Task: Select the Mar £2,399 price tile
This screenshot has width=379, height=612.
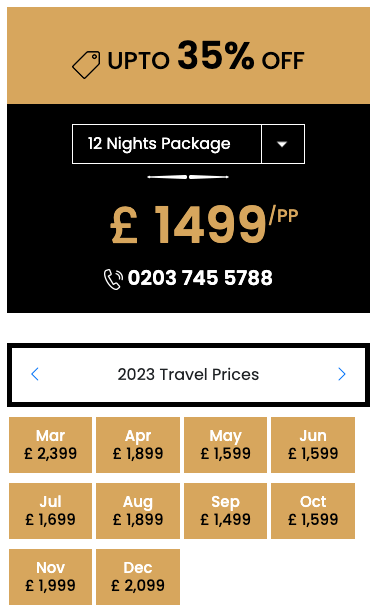Action: [x=50, y=445]
